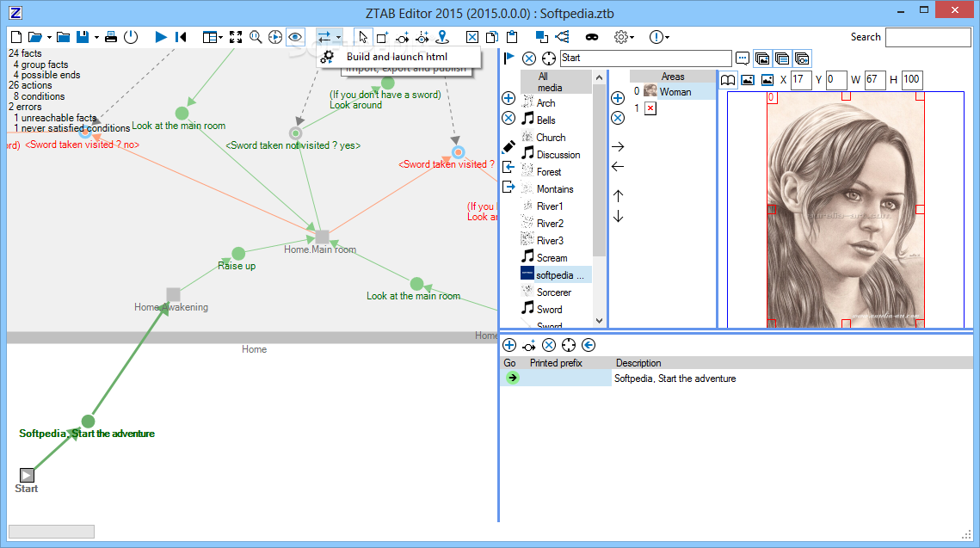Image resolution: width=980 pixels, height=548 pixels.
Task: Click the center-on-play target icon
Action: (x=275, y=38)
